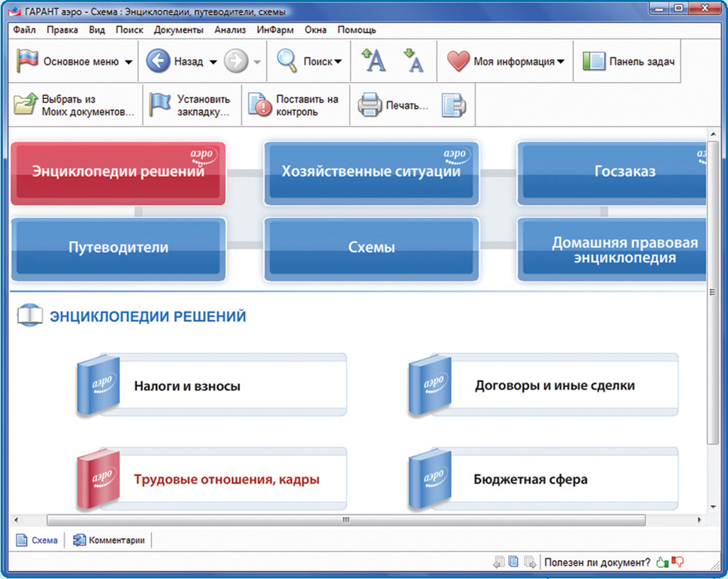Click Поставить на контроль toolbar item

click(x=296, y=105)
